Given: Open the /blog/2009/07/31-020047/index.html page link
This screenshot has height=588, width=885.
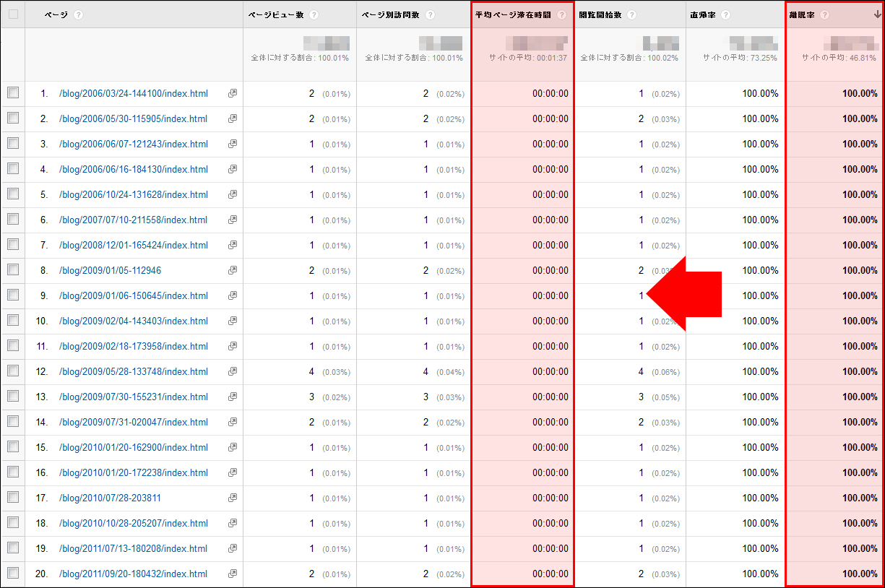Looking at the screenshot, I should [x=134, y=422].
